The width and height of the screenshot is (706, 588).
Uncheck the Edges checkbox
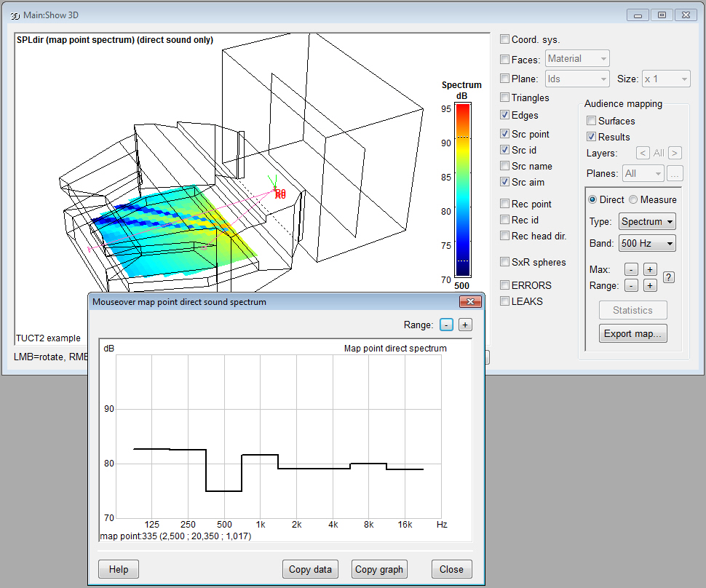tap(504, 115)
